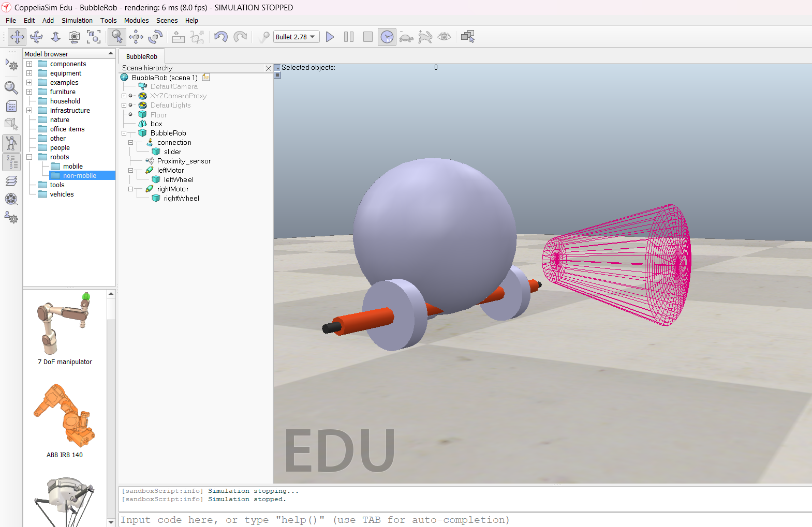Screen dimensions: 812x527
Task: Open the layers icon in left sidebar
Action: (x=11, y=180)
